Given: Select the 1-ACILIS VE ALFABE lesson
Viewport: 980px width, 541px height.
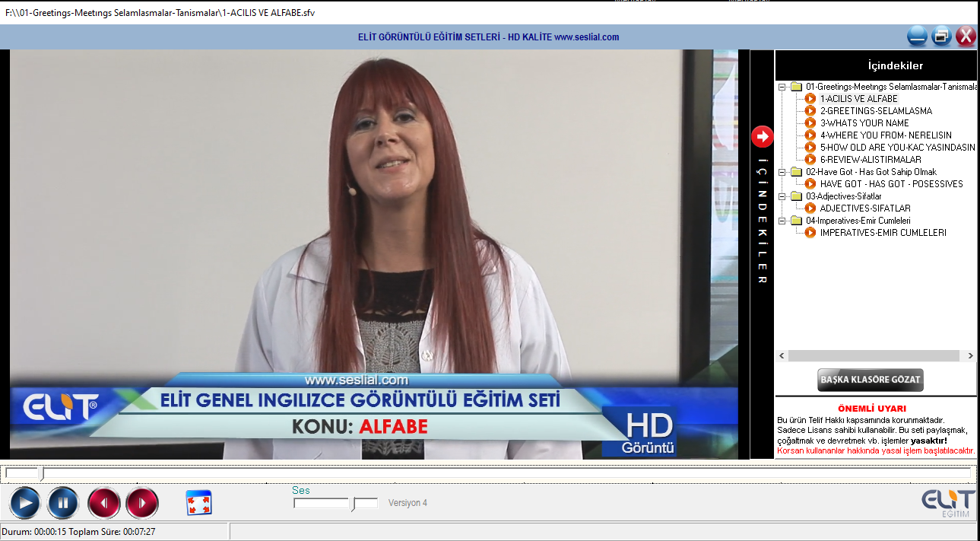Looking at the screenshot, I should 859,99.
